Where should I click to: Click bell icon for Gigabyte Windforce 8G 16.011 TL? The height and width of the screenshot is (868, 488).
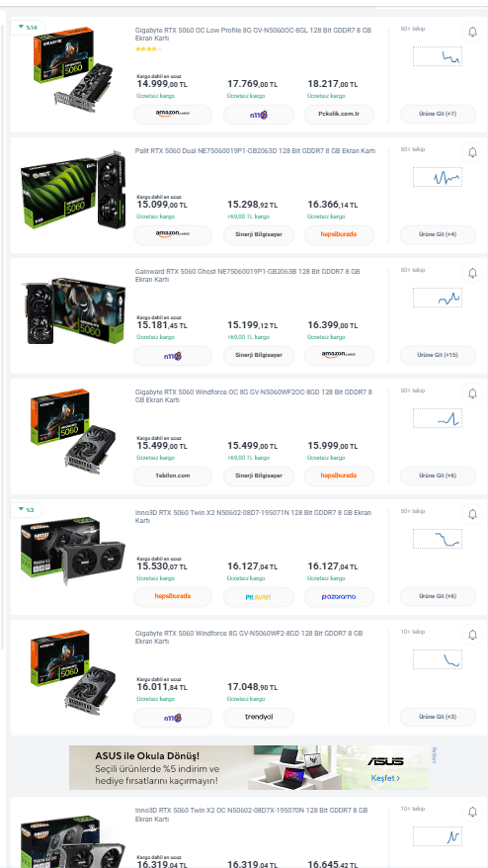(472, 635)
